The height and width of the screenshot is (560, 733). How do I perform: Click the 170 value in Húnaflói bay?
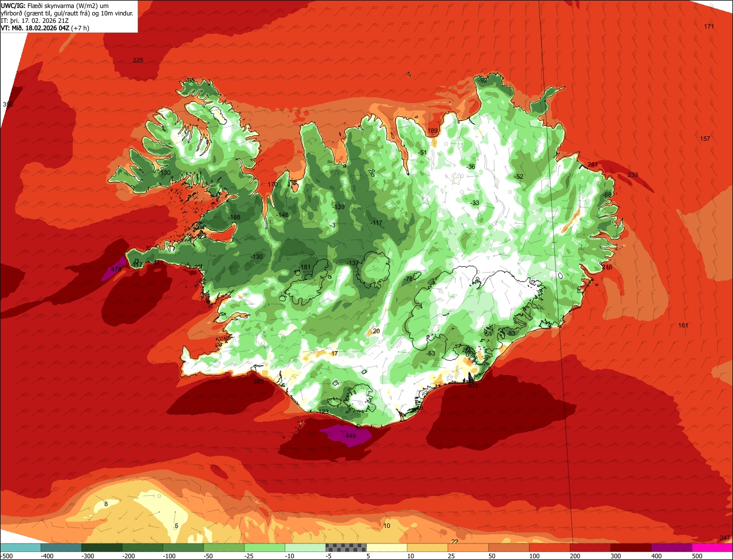coord(273,184)
